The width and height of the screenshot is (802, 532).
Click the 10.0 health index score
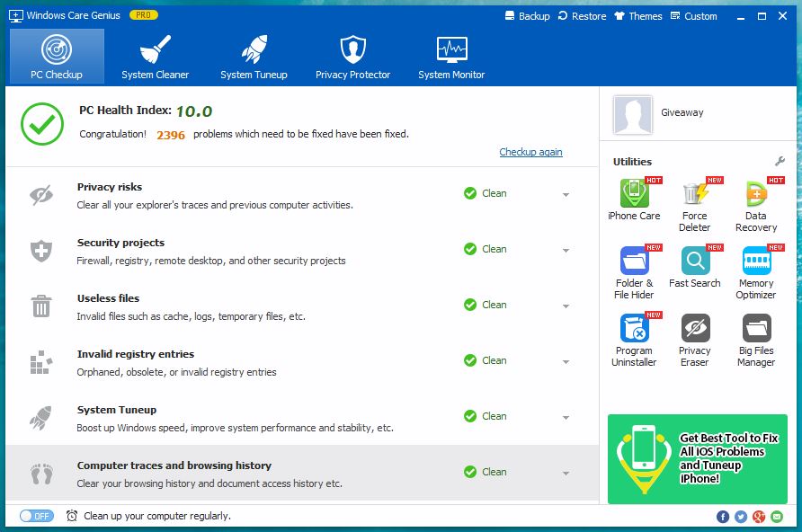194,111
